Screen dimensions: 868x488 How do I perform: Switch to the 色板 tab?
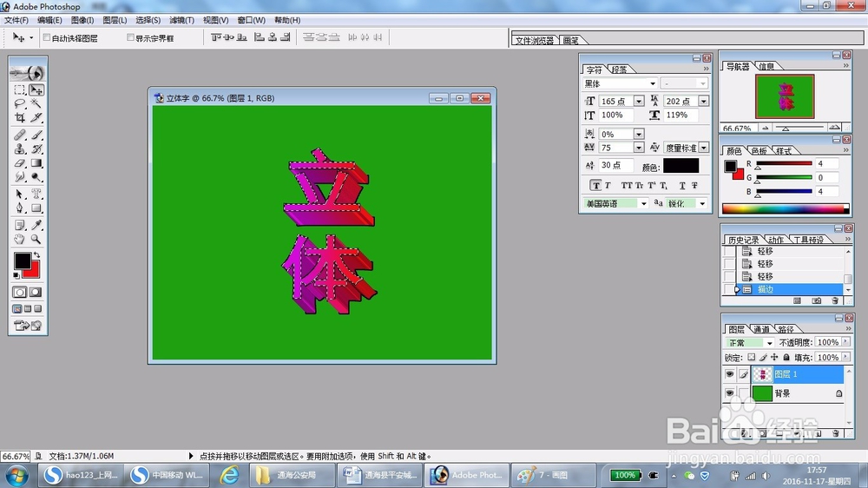point(759,151)
